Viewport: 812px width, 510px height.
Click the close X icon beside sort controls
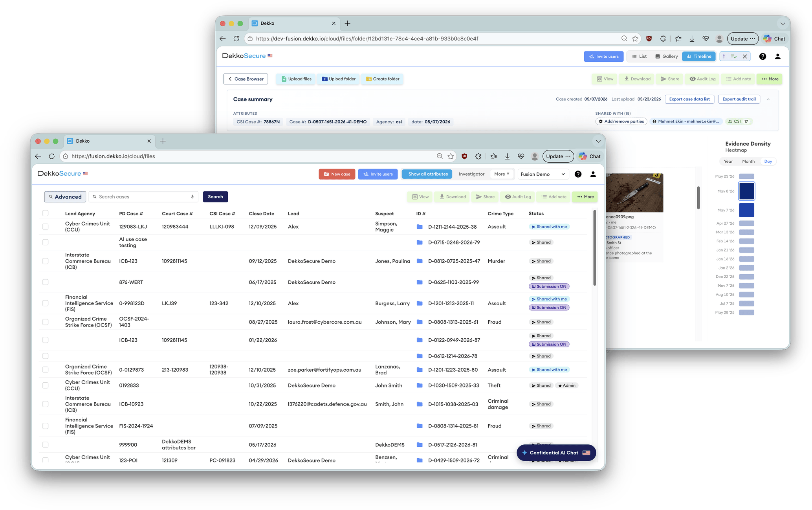tap(744, 57)
